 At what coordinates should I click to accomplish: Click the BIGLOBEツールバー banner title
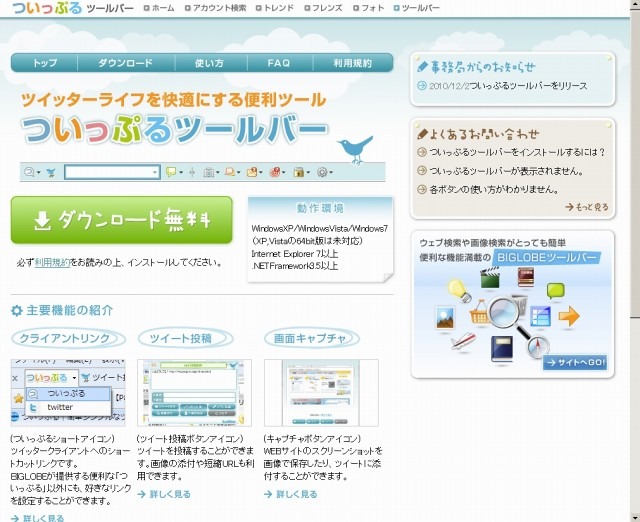tap(546, 258)
